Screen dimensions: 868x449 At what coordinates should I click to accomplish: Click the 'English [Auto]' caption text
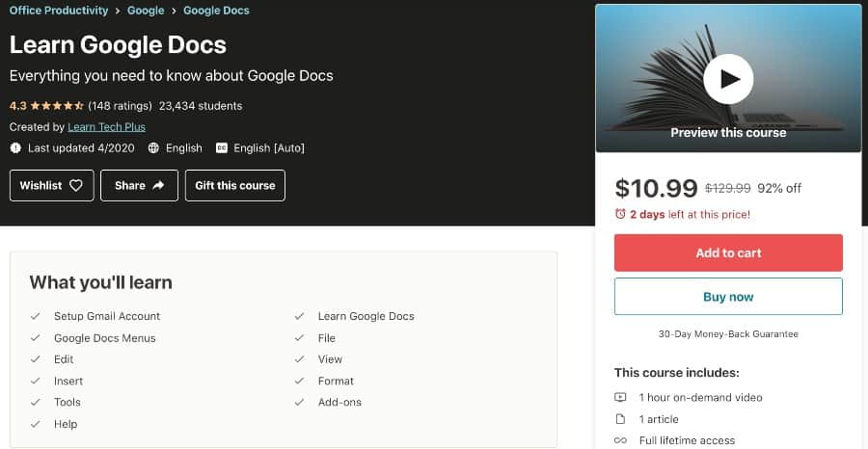coord(269,148)
